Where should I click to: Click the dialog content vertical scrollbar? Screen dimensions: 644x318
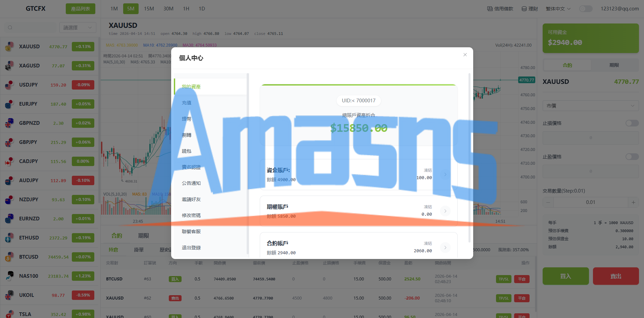pyautogui.click(x=469, y=158)
